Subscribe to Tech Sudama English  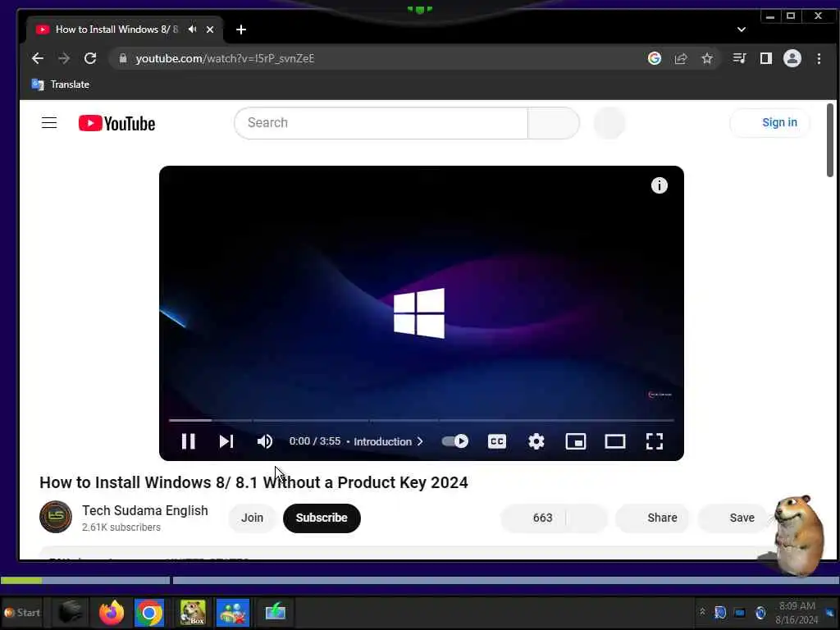click(322, 518)
